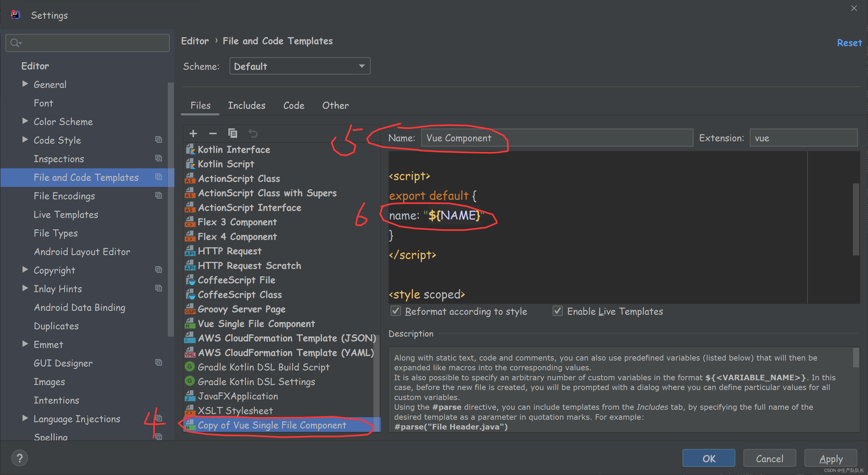Click the Copy Template toolbar icon
The width and height of the screenshot is (868, 475).
coord(233,133)
